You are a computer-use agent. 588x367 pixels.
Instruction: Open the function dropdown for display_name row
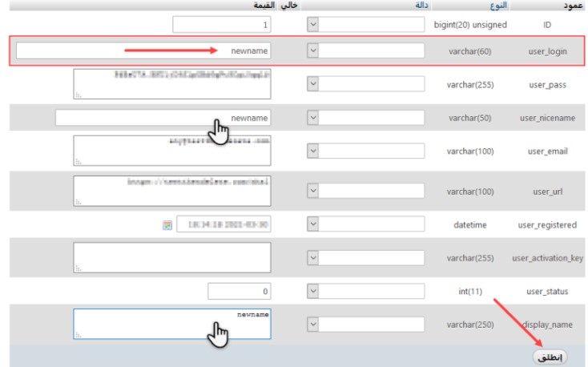(365, 325)
